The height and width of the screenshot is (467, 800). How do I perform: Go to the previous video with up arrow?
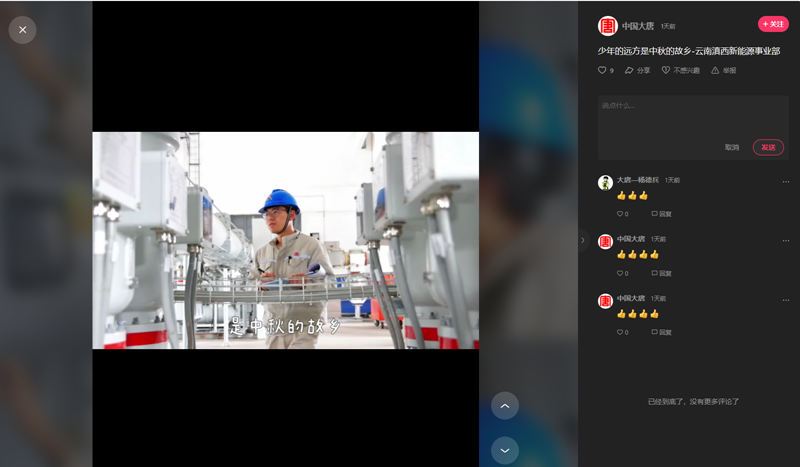pyautogui.click(x=505, y=406)
